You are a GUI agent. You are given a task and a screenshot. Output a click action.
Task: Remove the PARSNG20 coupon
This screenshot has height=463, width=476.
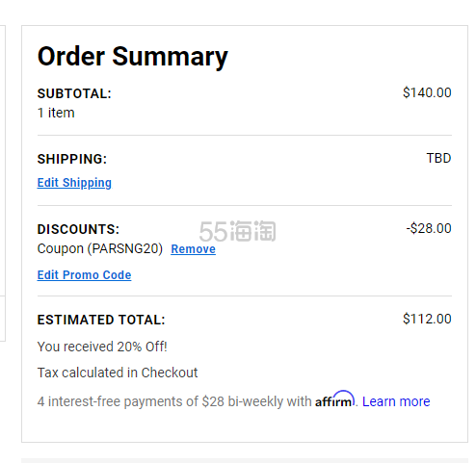[x=193, y=249]
